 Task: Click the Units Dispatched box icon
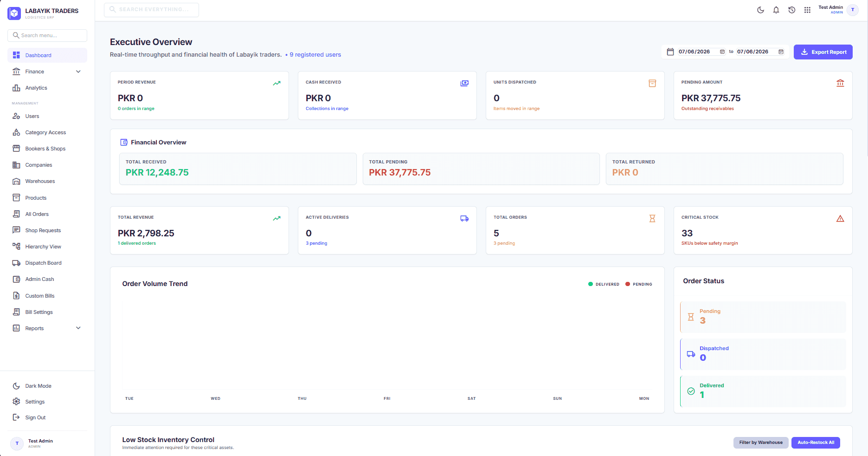[x=652, y=84]
